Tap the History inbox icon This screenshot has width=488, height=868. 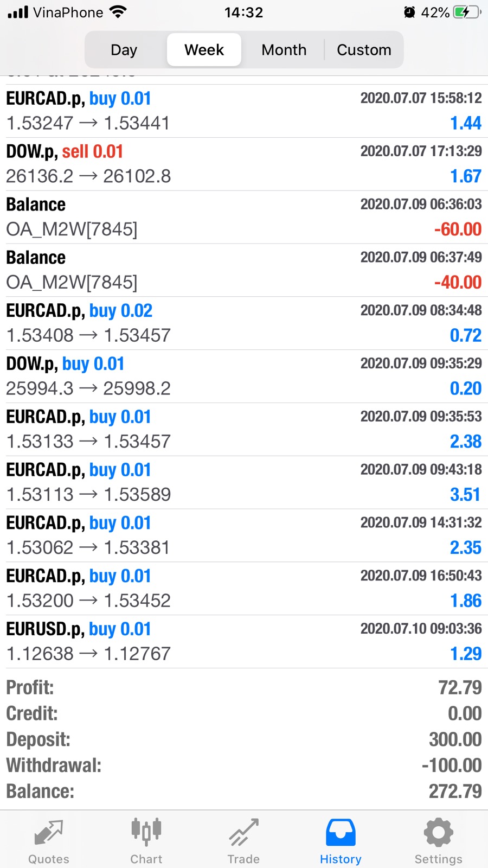coord(341,833)
